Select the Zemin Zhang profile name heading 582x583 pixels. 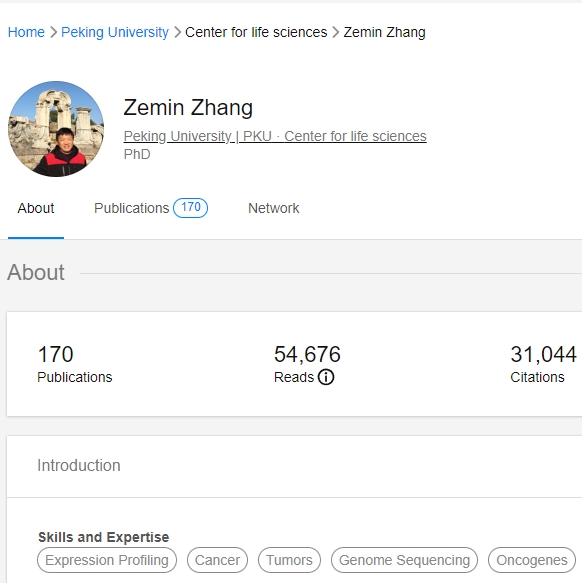188,107
